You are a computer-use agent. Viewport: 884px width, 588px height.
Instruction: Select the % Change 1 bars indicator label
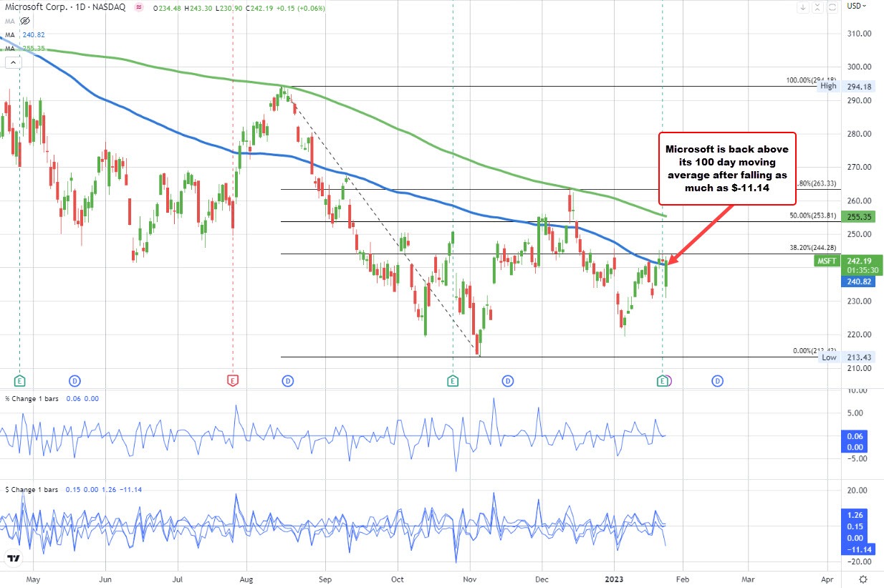[x=36, y=398]
